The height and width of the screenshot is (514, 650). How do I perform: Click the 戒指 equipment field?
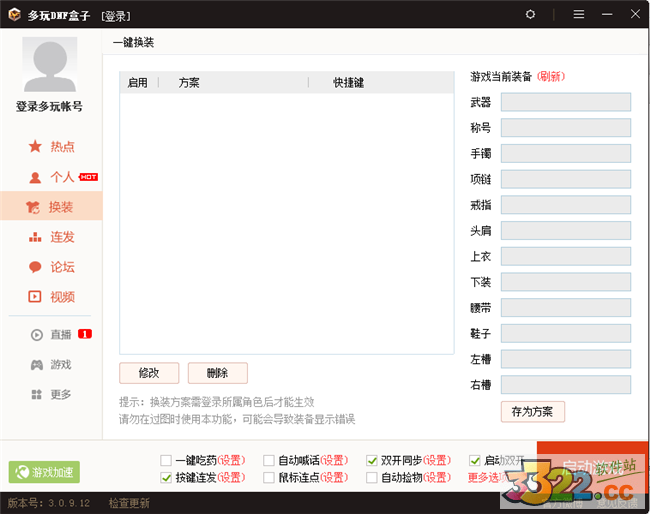tap(566, 205)
